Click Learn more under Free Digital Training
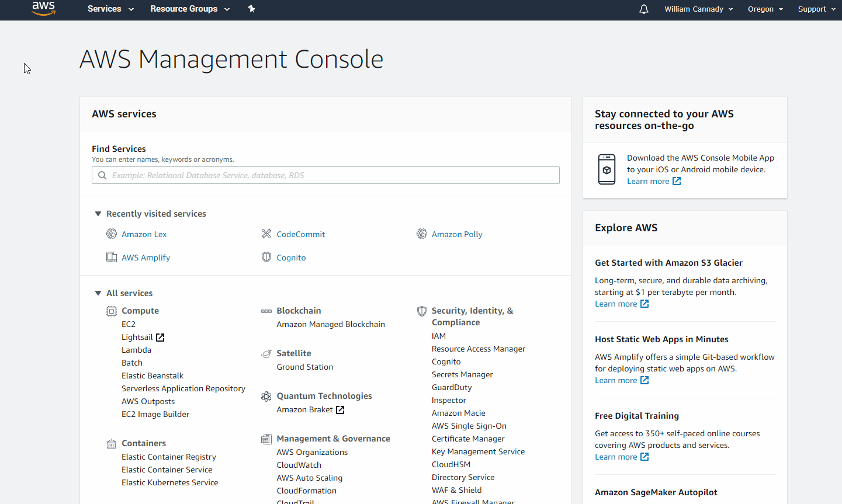The image size is (842, 504). pyautogui.click(x=616, y=457)
